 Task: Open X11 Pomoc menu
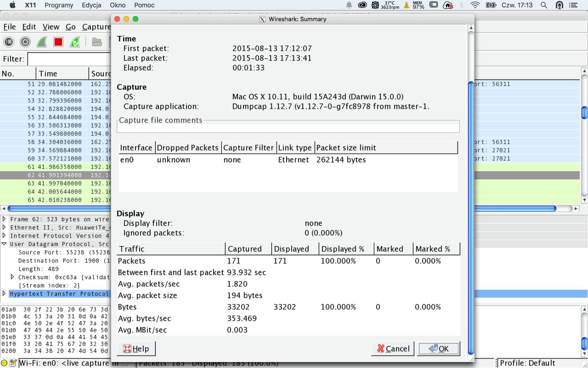144,5
